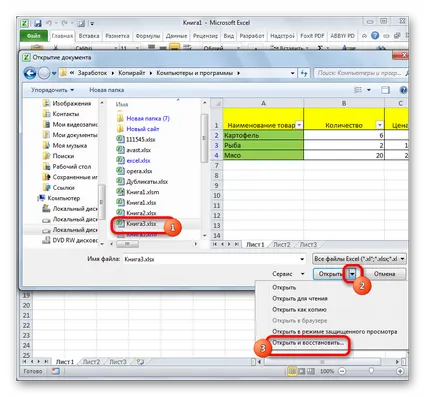Click the Back arrow in open dialog
The image size is (434, 397).
click(x=30, y=73)
